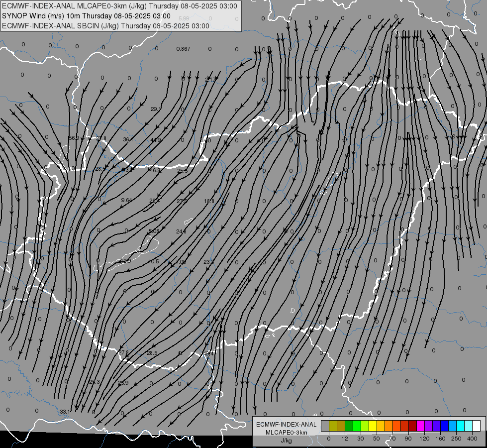Viewport: 487px width, 448px height.
Task: Click the purple legend swatch
Action: pyautogui.click(x=429, y=426)
